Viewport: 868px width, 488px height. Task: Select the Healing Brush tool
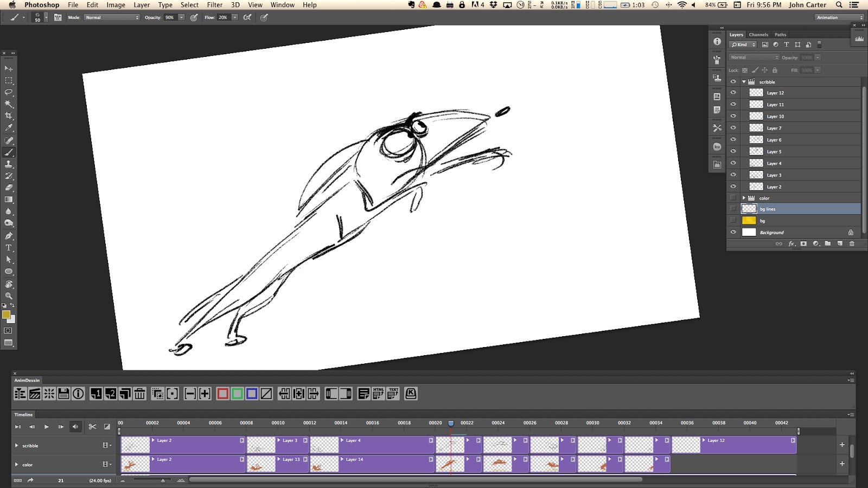click(9, 140)
